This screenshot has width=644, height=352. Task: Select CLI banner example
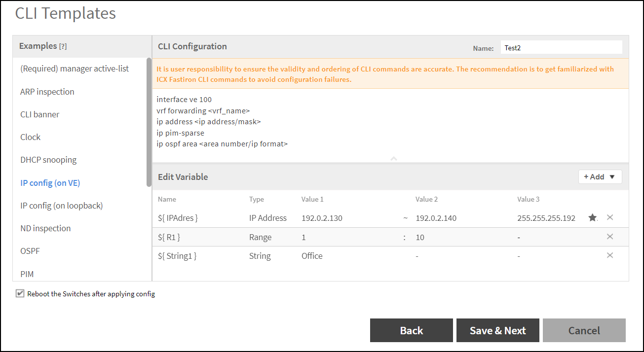pos(39,114)
